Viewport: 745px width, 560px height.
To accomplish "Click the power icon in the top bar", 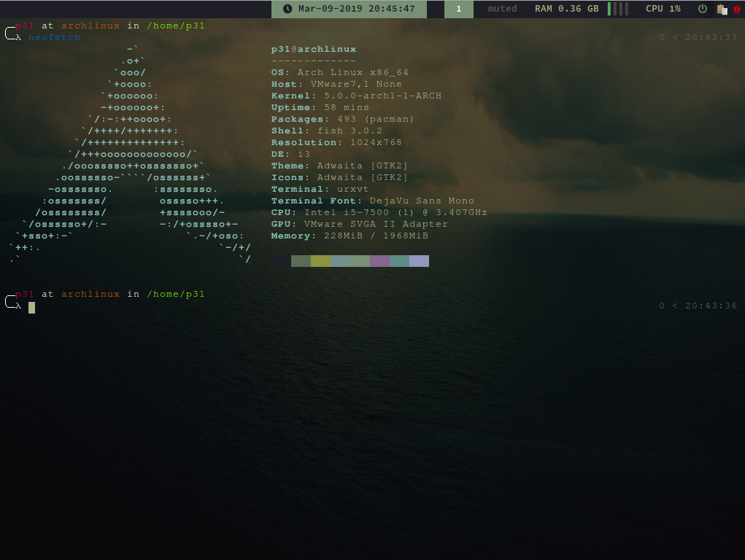I will (x=702, y=9).
